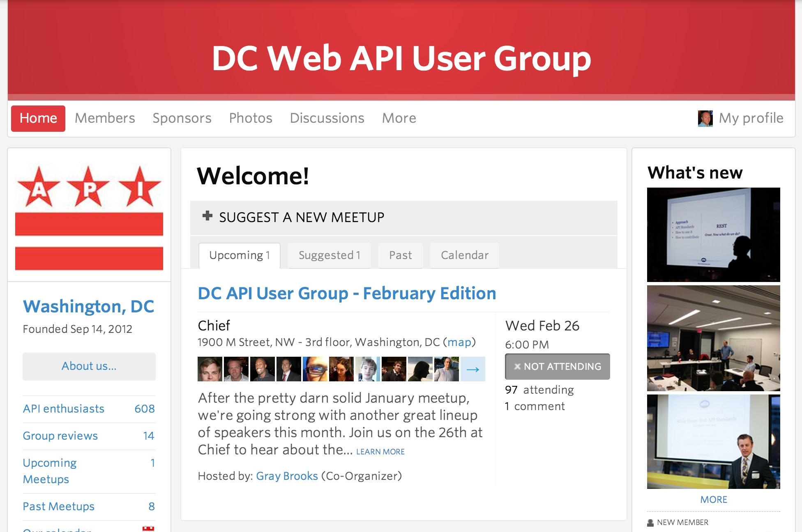Click the New Member person icon

650,523
